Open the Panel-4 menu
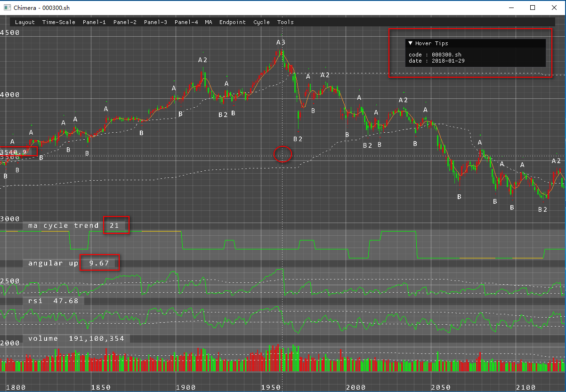This screenshot has height=392, width=566. tap(186, 22)
